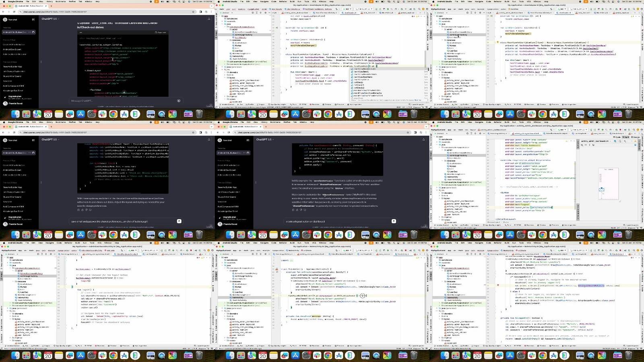Copy the SharedPreferences 'MyPrefs' response using copy icon

[x=293, y=210]
